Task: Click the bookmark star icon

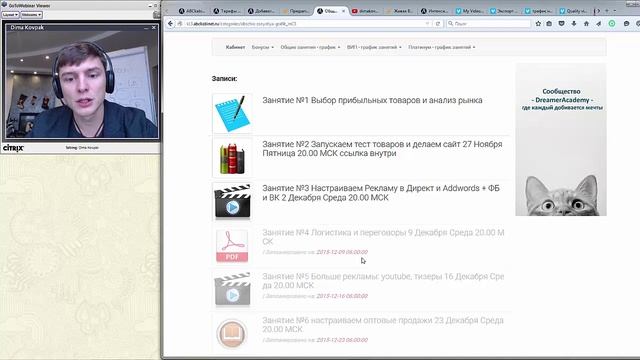Action: coord(538,24)
